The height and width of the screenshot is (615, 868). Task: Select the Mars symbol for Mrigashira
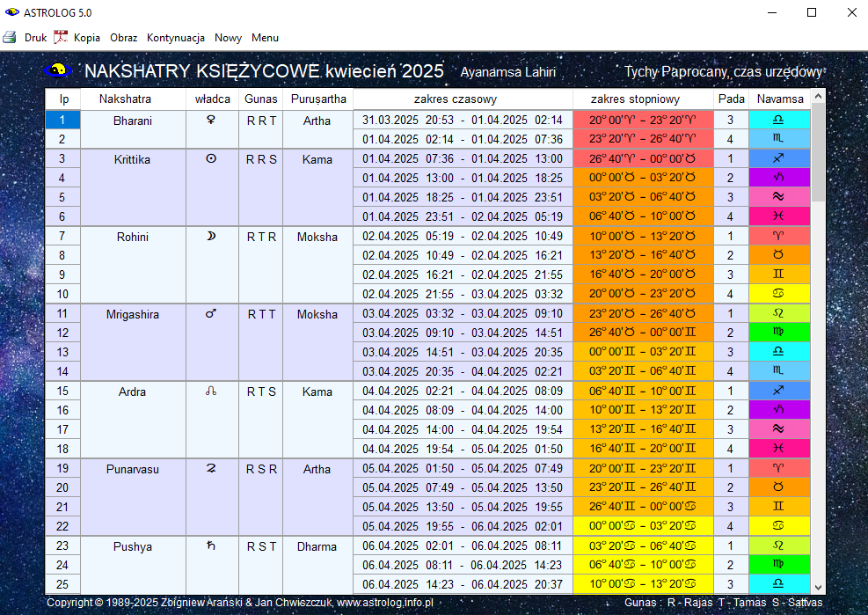coord(211,314)
